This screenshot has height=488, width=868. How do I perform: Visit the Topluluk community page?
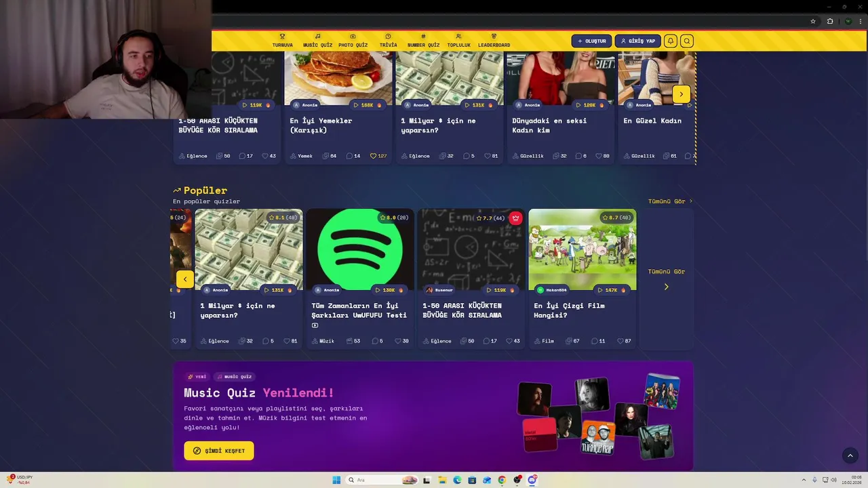pyautogui.click(x=458, y=41)
